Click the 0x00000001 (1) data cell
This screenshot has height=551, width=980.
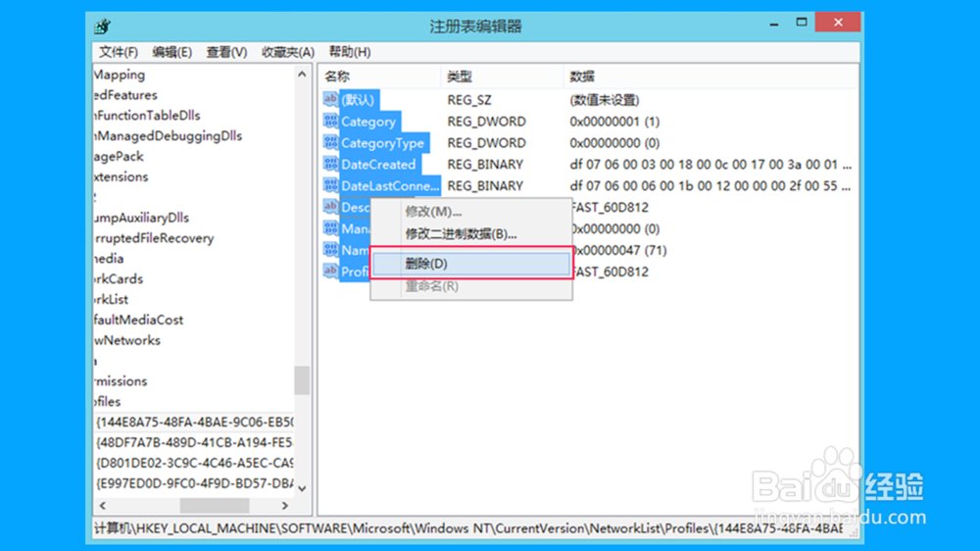click(614, 122)
